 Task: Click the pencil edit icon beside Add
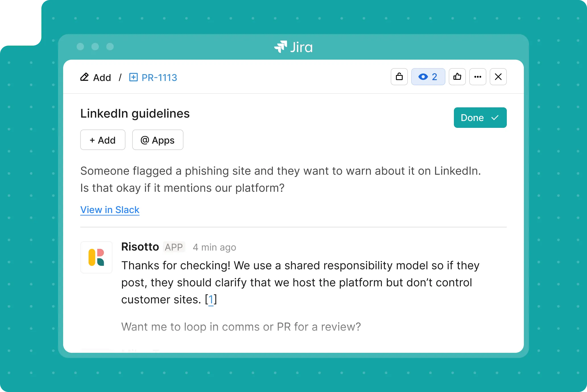(x=84, y=77)
